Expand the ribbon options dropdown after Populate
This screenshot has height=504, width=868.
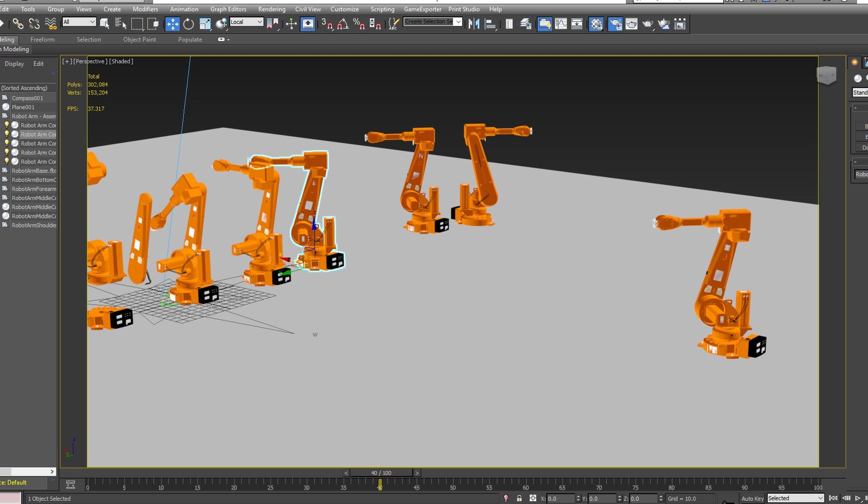pyautogui.click(x=223, y=40)
